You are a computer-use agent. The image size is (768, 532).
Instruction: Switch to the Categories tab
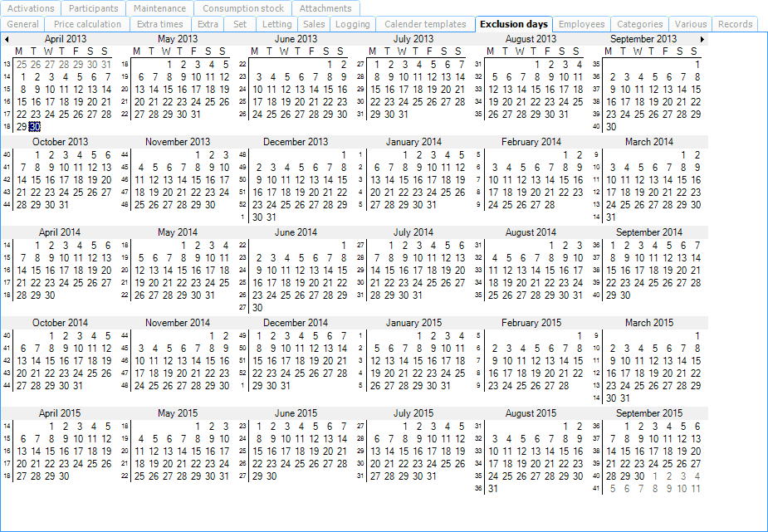(639, 24)
